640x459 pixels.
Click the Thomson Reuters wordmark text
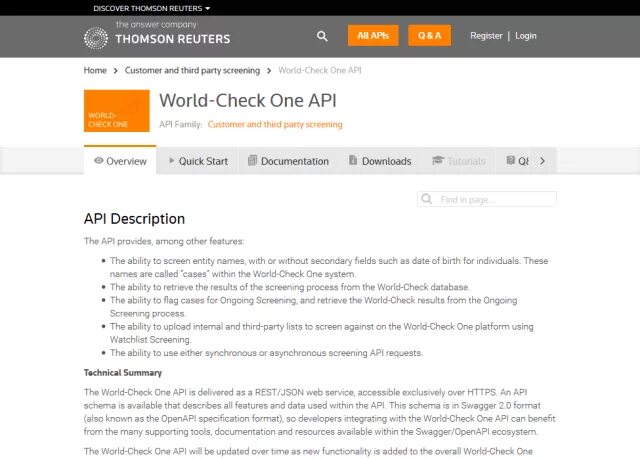(173, 39)
